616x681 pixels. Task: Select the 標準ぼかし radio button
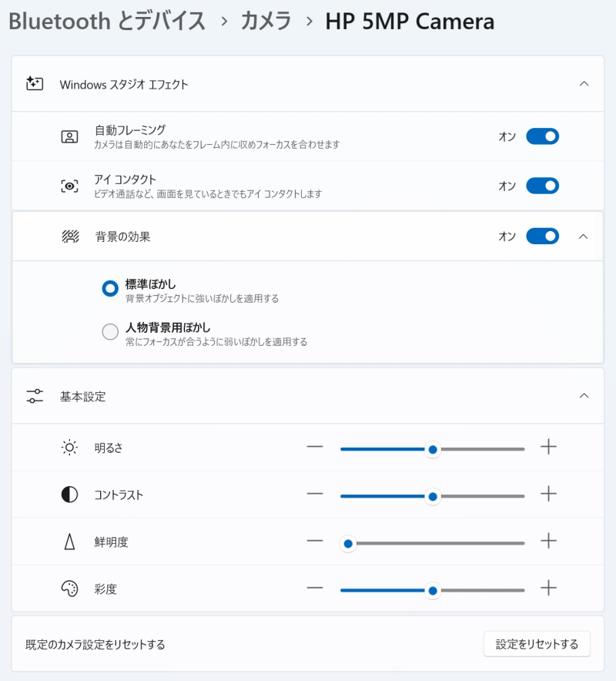110,288
